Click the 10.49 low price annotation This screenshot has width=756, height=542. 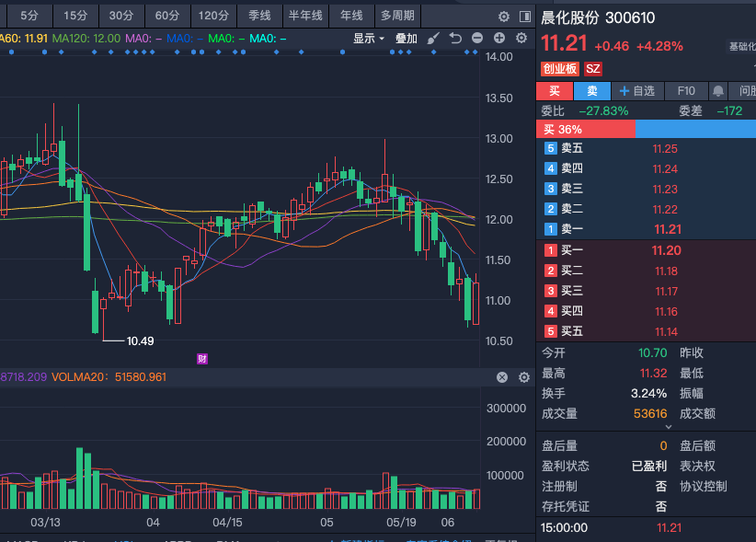[141, 340]
